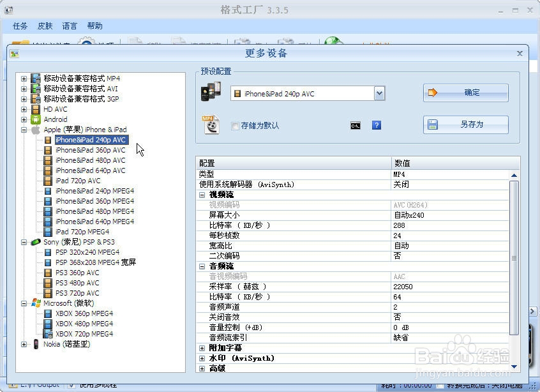The height and width of the screenshot is (392, 540).
Task: Click the Sony PSP console icon
Action: click(36, 242)
